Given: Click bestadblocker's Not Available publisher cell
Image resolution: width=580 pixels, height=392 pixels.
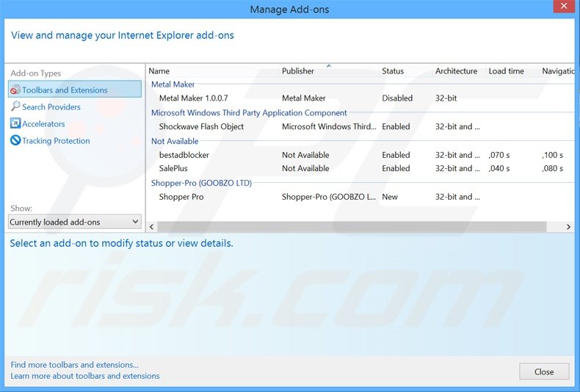Looking at the screenshot, I should pos(305,155).
